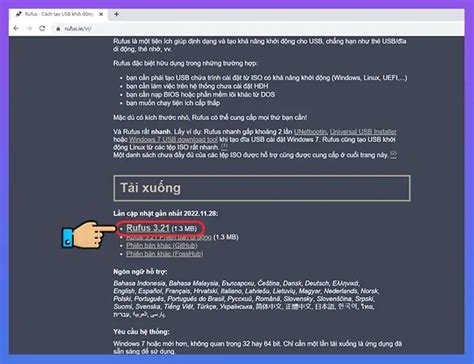The image size is (474, 364).
Task: Open Windows 7 USB download tool link
Action: (173, 139)
